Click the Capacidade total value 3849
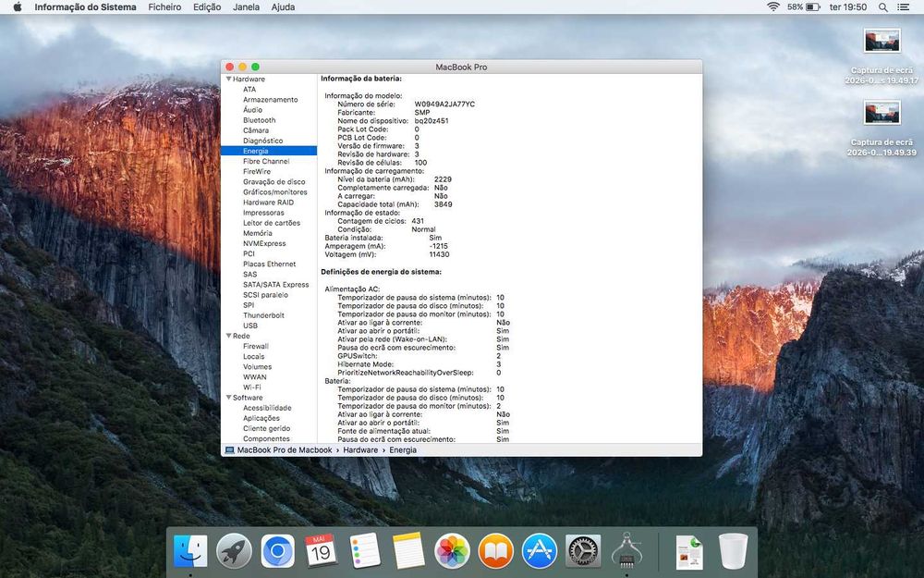Image resolution: width=924 pixels, height=578 pixels. coord(444,204)
